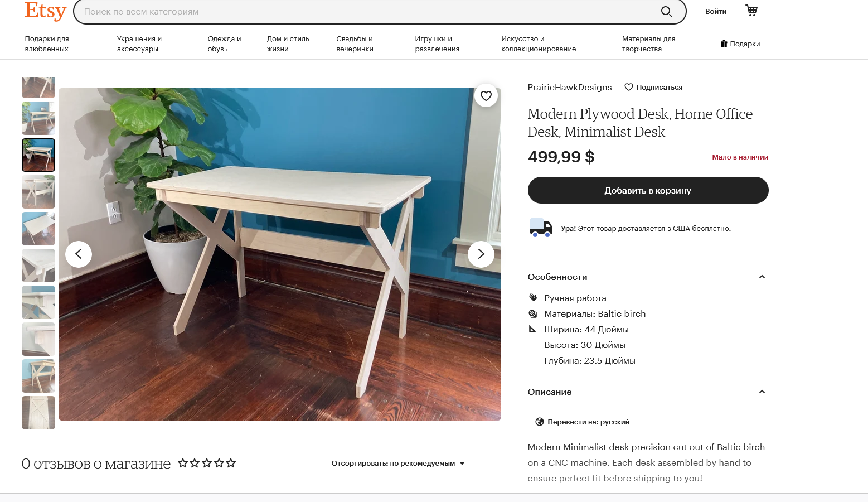The height and width of the screenshot is (502, 868).
Task: Toggle favorite heart on product image
Action: point(486,96)
